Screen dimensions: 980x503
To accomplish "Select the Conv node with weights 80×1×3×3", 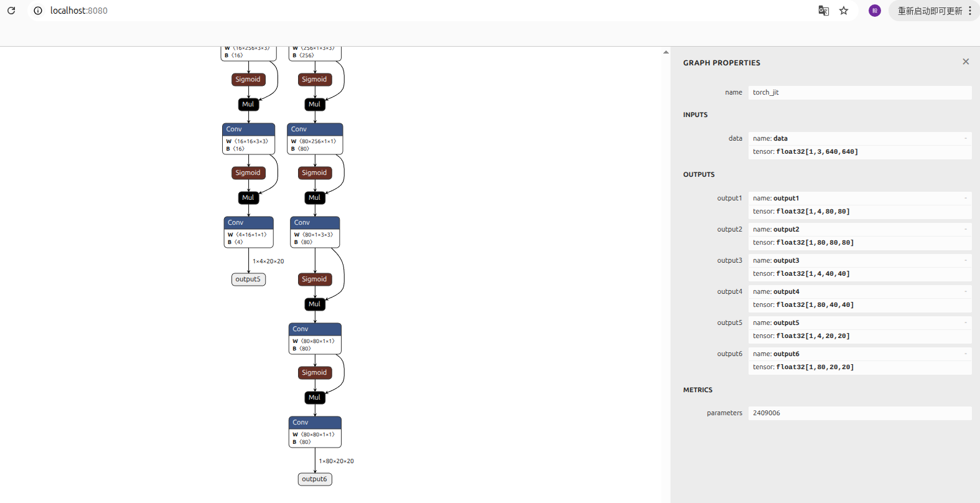I will point(315,232).
